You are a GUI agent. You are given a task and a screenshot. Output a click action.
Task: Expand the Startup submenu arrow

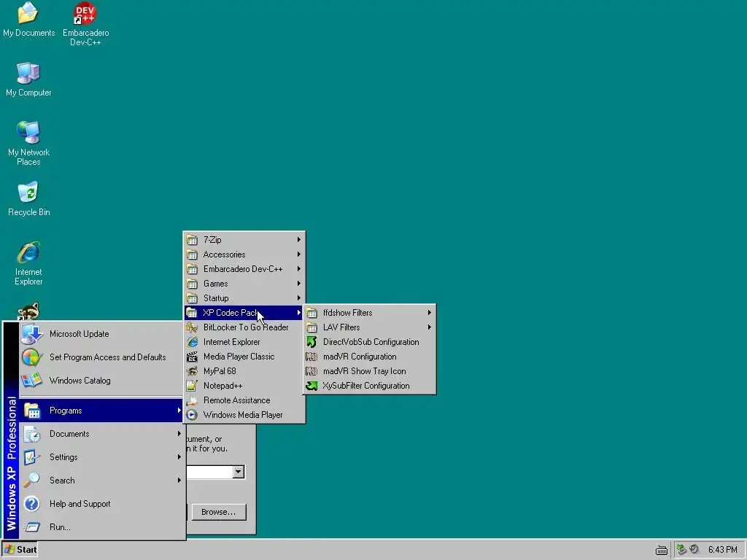(x=298, y=298)
